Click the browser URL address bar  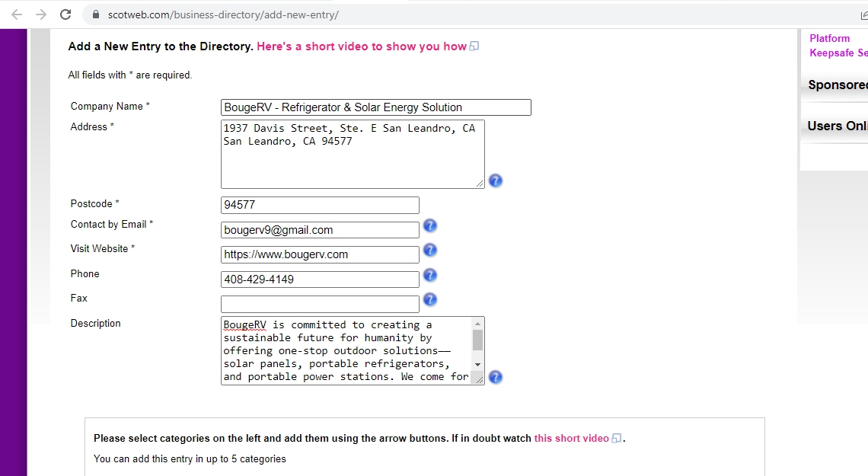click(457, 14)
